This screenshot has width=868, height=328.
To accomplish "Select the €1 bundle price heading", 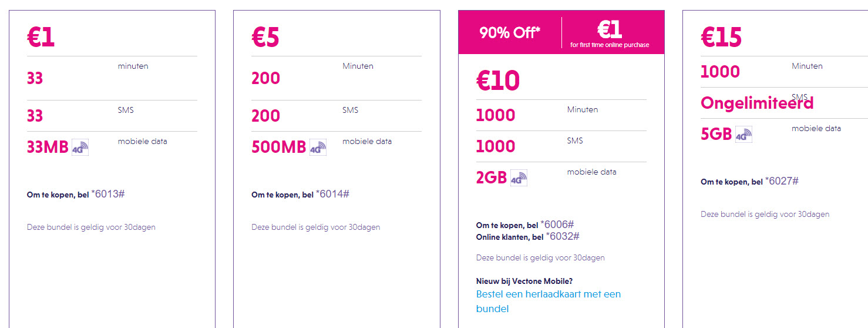I will pos(41,38).
